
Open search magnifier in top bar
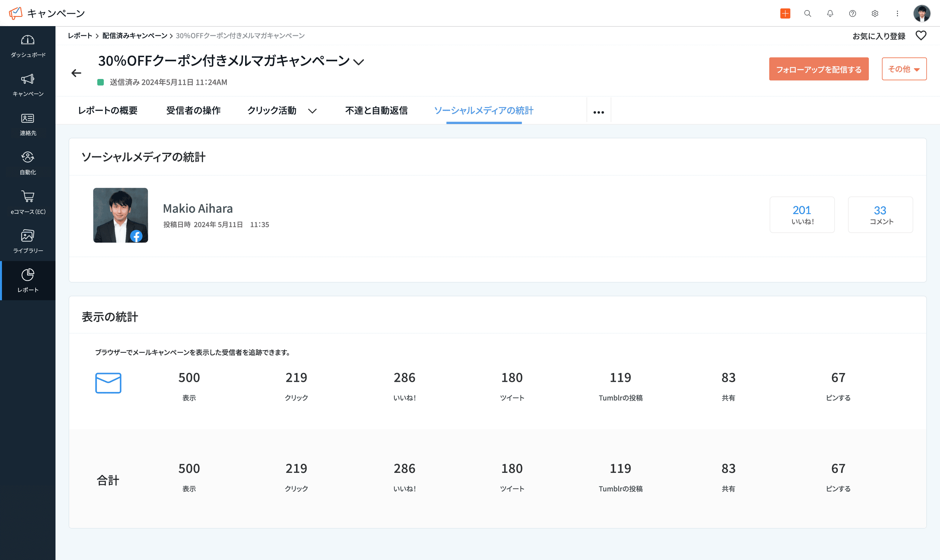(807, 14)
